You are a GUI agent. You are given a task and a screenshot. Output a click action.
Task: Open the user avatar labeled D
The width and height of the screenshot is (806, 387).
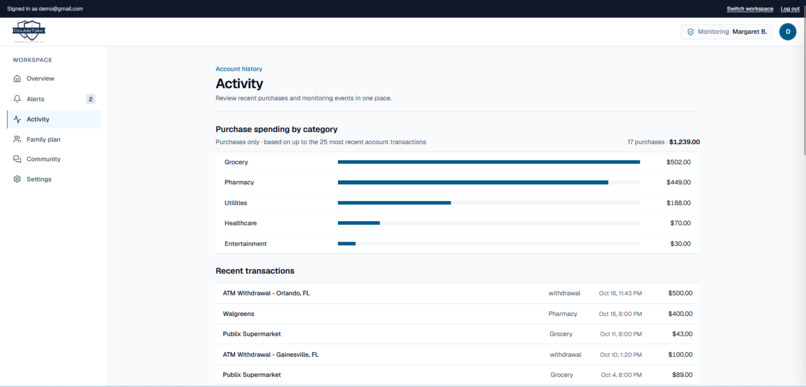click(x=787, y=31)
